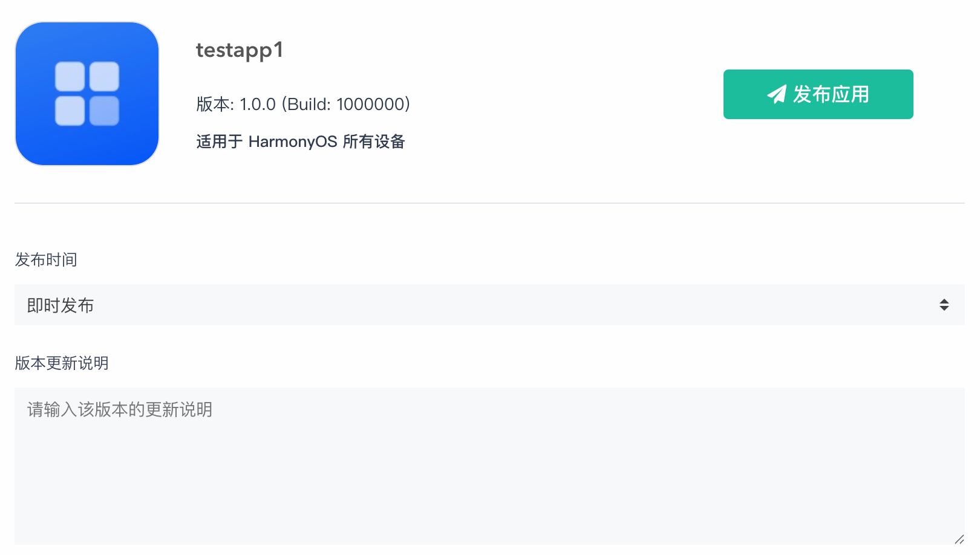Click the resize handle of update notes textarea
Image resolution: width=980 pixels, height=555 pixels.
(959, 539)
